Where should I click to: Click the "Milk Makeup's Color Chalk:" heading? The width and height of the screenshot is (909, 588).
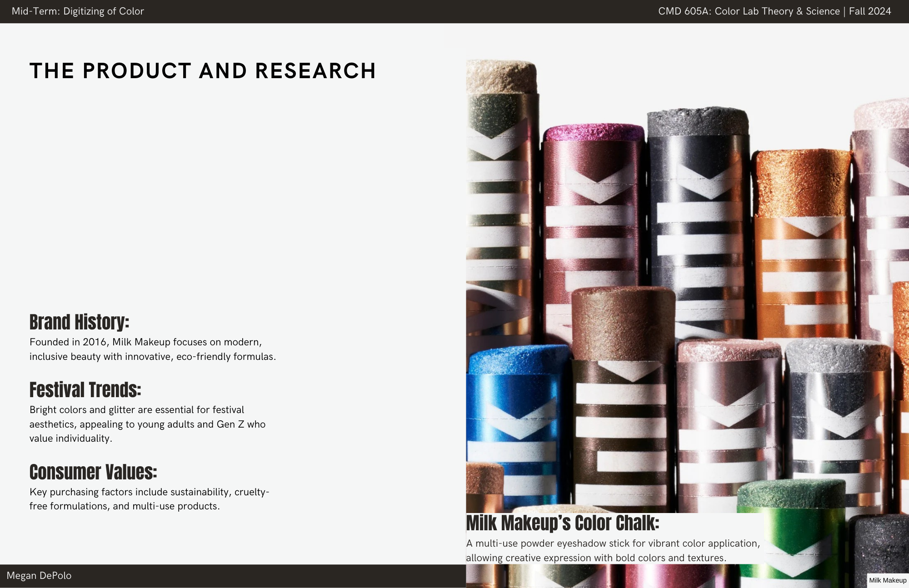click(x=563, y=523)
